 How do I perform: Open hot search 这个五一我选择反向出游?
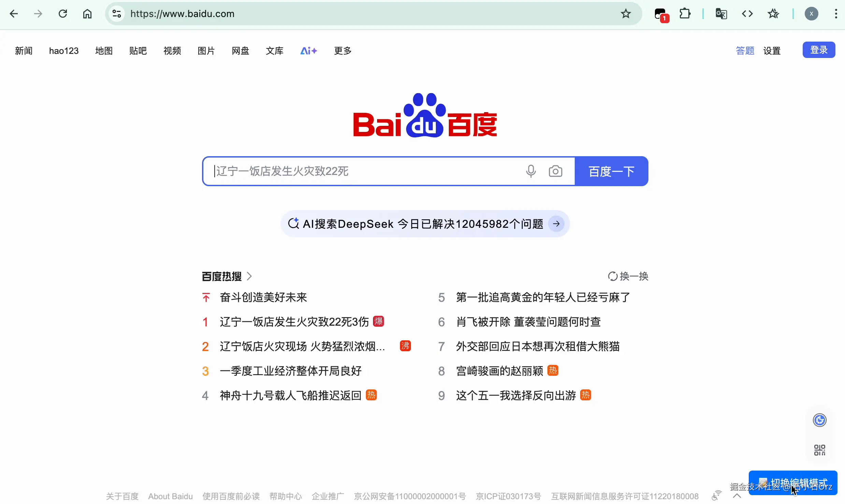[x=516, y=396]
